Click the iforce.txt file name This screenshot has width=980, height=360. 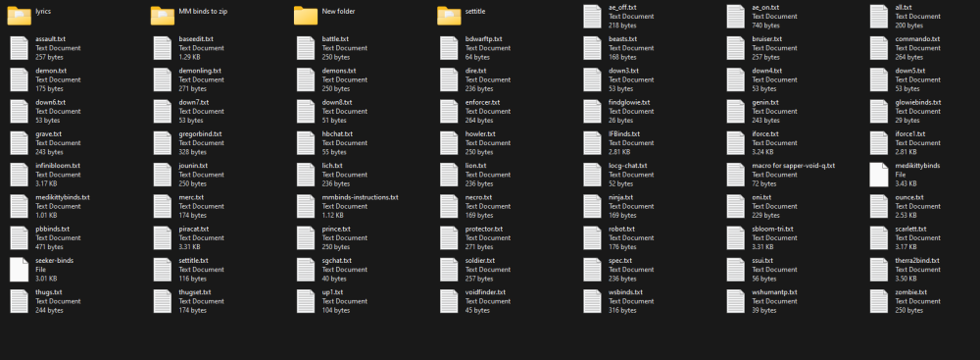[765, 134]
